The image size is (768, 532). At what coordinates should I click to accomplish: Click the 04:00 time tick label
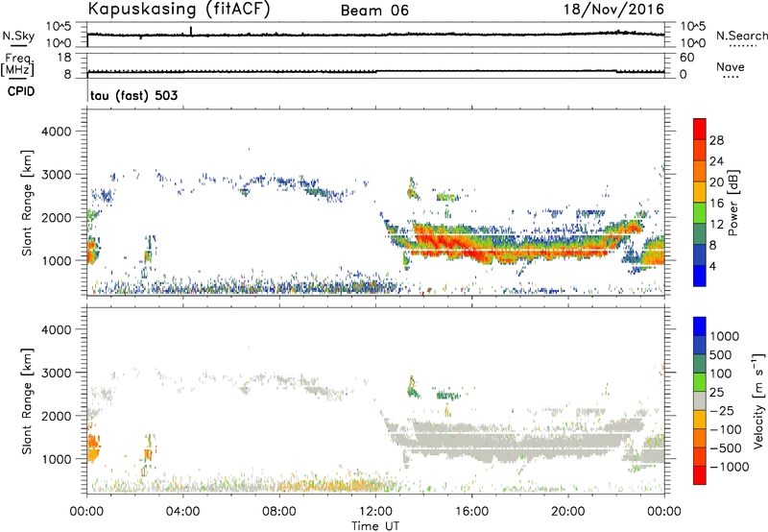point(183,512)
